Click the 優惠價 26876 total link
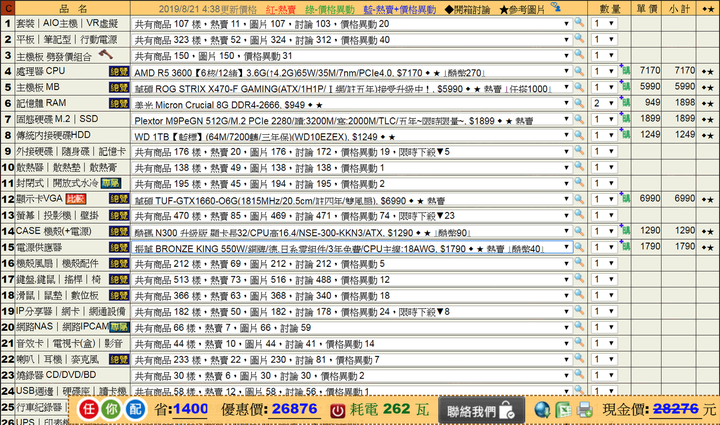Viewport: 720px width, 425px height. click(x=269, y=409)
